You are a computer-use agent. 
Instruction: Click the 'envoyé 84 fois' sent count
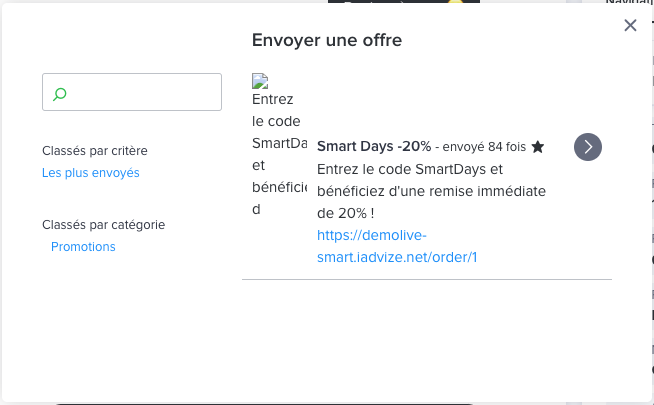pyautogui.click(x=484, y=147)
